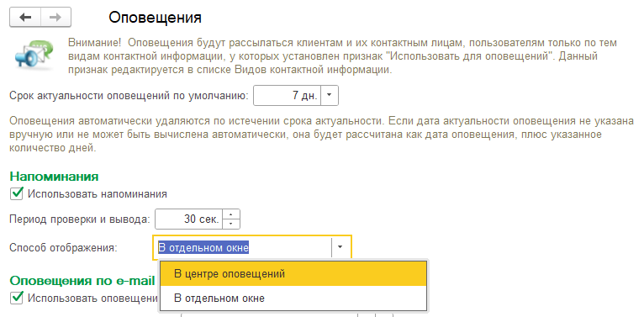Open the 'Срок актуальности' dropdown arrow
The height and width of the screenshot is (317, 644).
329,95
